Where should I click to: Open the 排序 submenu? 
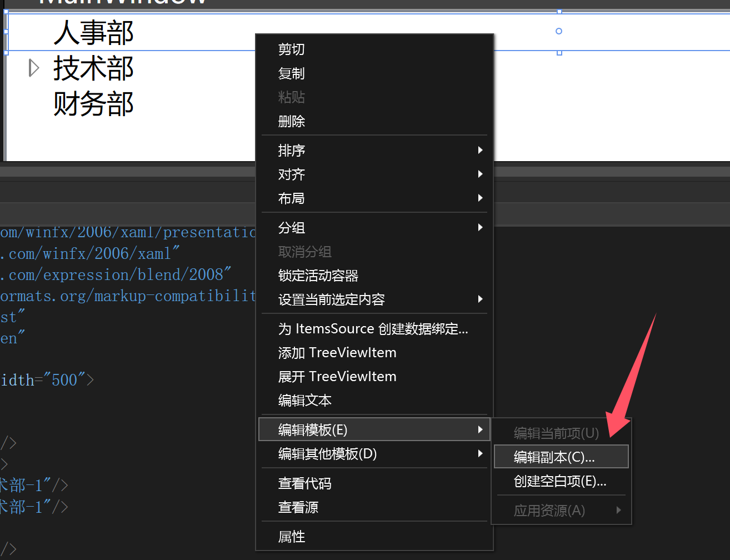pos(374,151)
